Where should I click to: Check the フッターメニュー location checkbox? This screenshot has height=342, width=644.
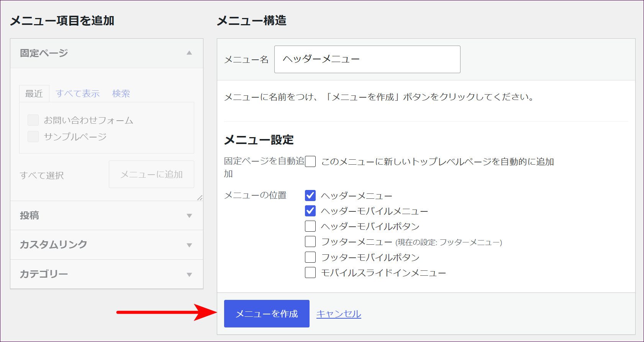coord(310,242)
